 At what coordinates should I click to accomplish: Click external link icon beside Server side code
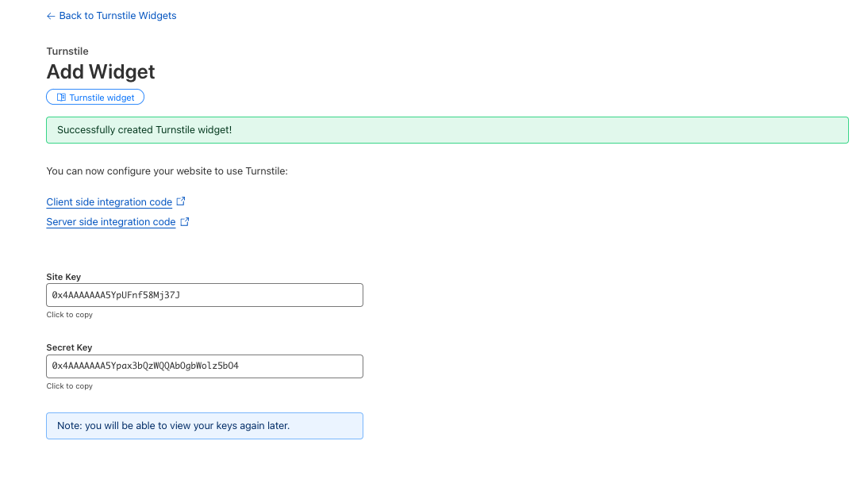(x=185, y=222)
